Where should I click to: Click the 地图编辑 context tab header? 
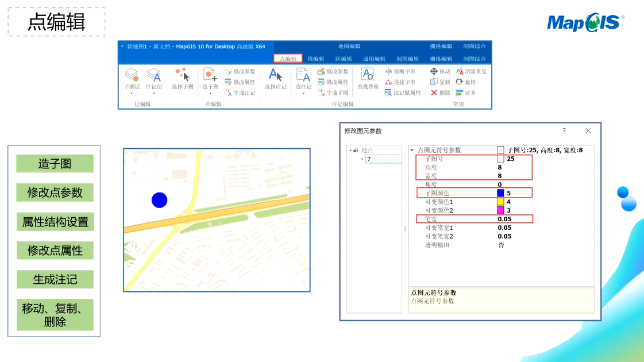tap(349, 47)
